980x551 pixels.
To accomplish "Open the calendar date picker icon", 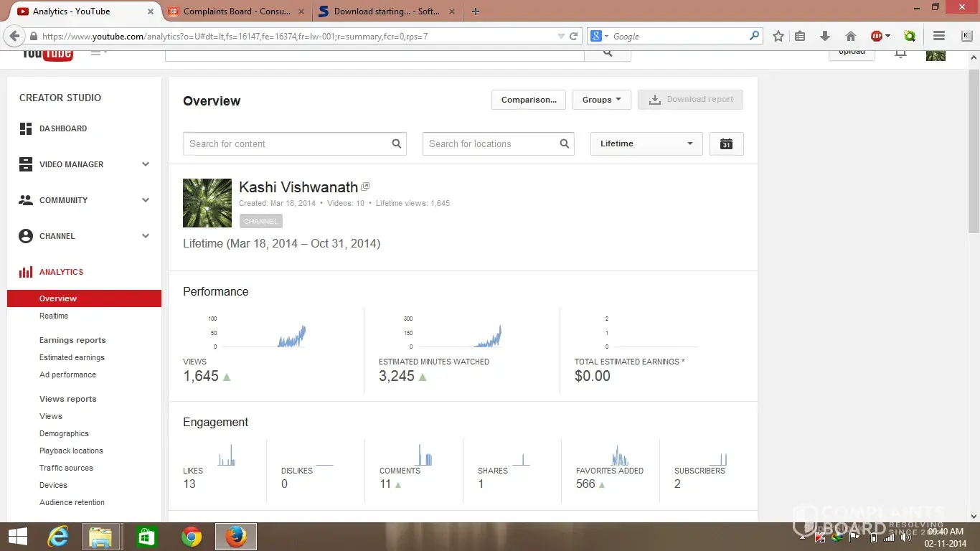I will [726, 144].
